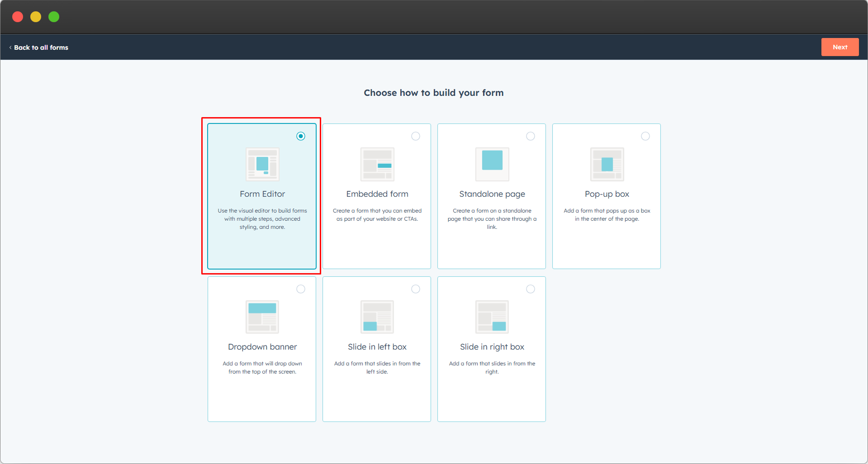Click the 'Choose how to build your form' heading
This screenshot has height=464, width=868.
(x=434, y=93)
